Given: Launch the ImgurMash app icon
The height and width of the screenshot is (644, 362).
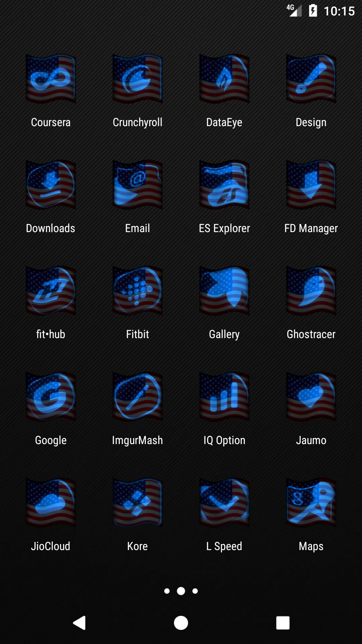Looking at the screenshot, I should coord(137,396).
